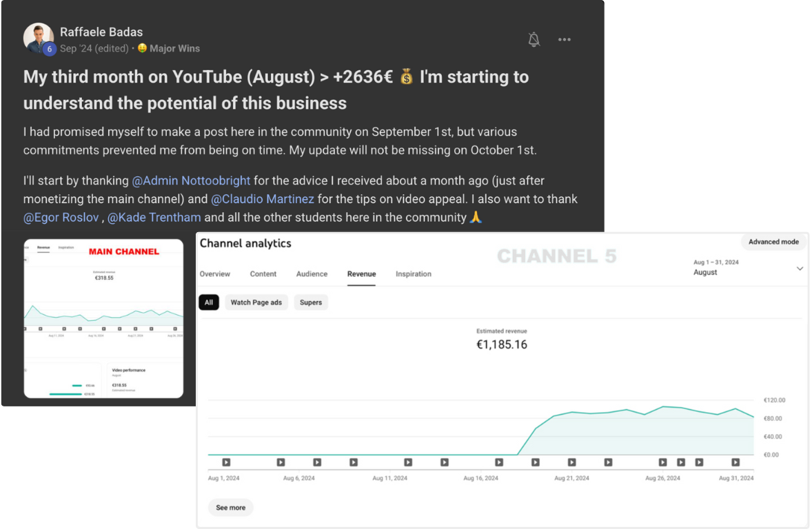Open the @Admin Nottoobright mention

(191, 180)
